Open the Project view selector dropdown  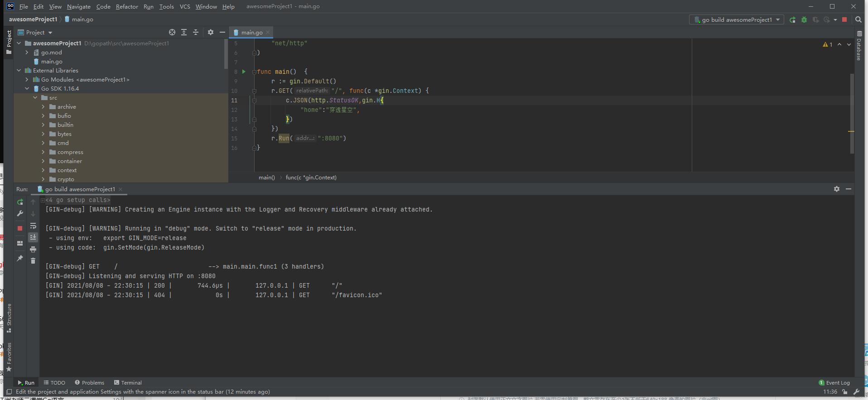pos(35,32)
